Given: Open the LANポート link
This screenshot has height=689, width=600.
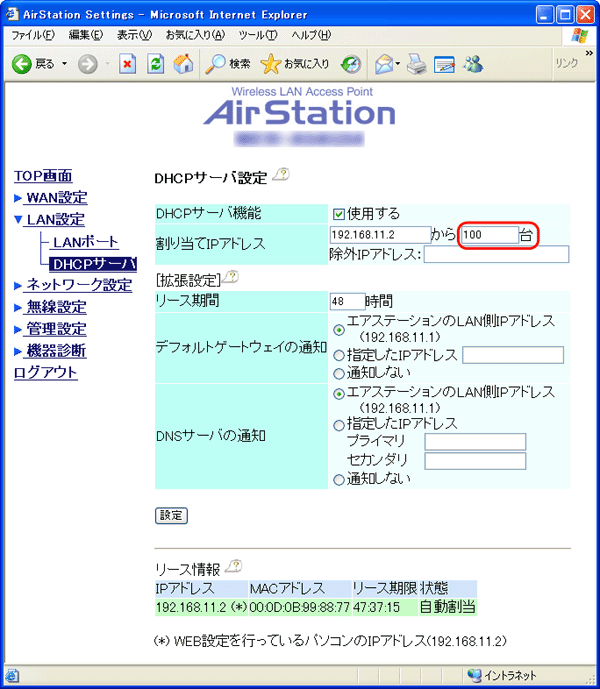Looking at the screenshot, I should click(86, 242).
